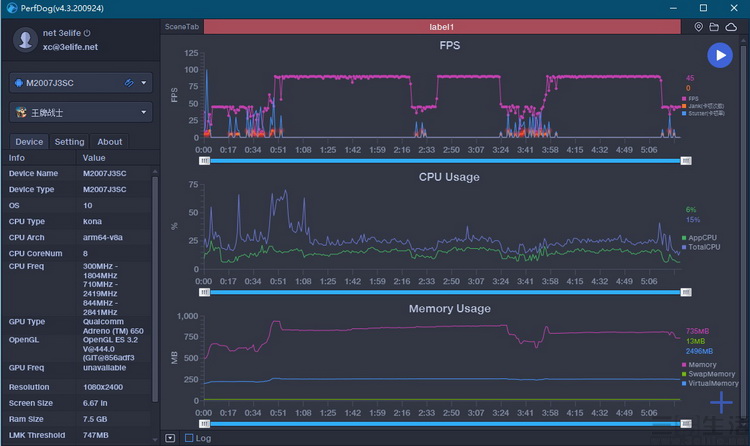Switch to the About tab
The width and height of the screenshot is (750, 446).
pos(110,142)
